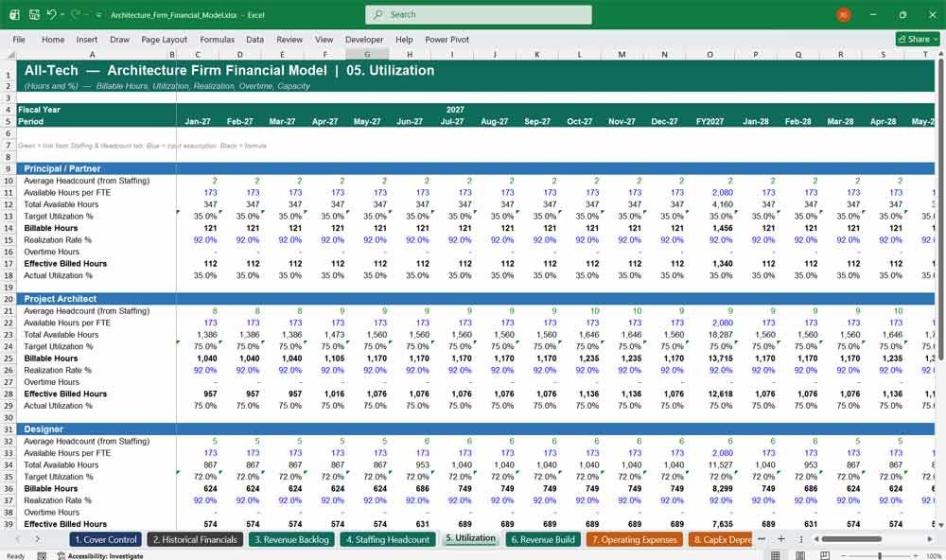Select the Jan-27 period header cell
946x560 pixels.
pos(198,121)
